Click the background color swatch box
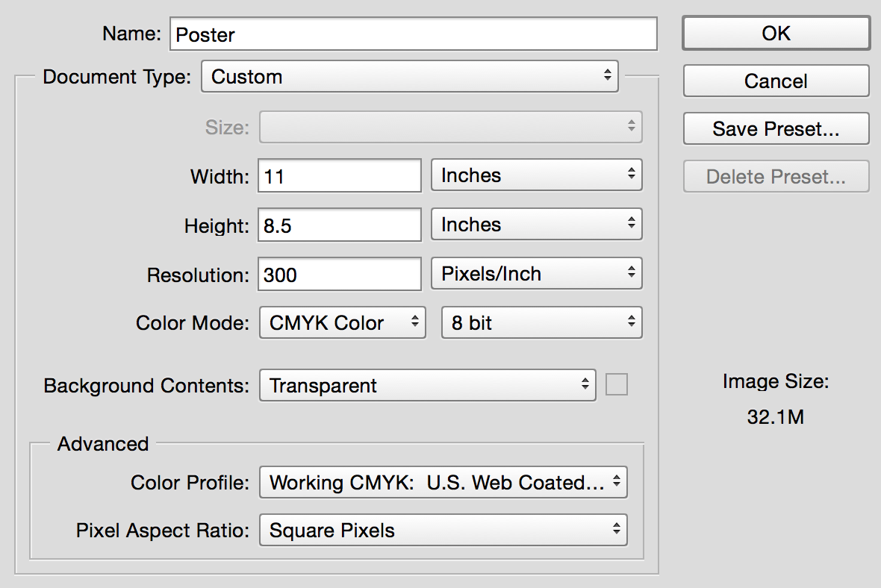Screen dimensions: 881x588 617,385
